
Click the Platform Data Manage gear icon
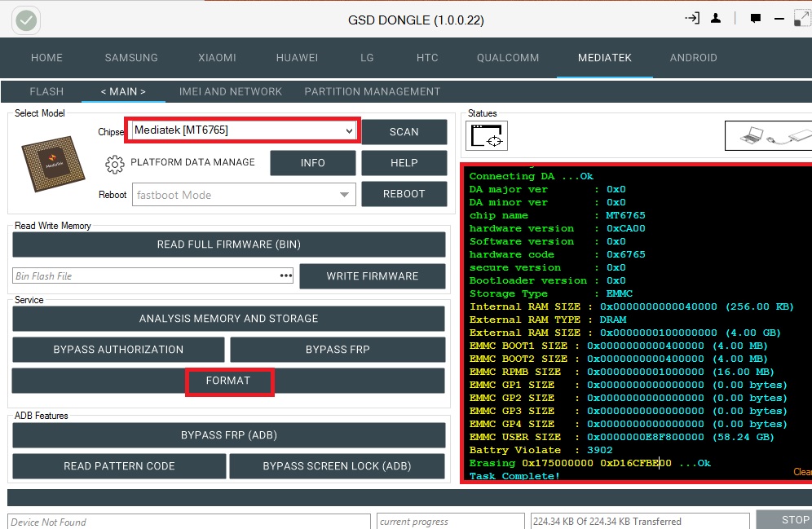pos(114,164)
